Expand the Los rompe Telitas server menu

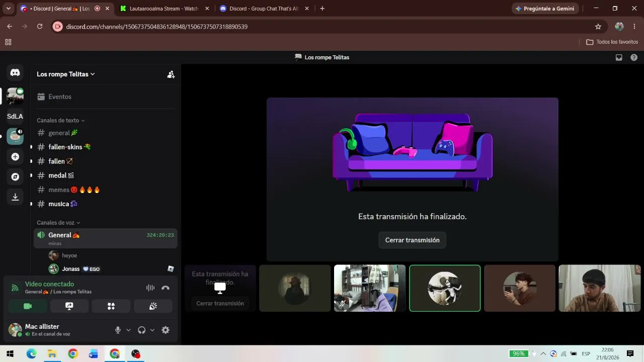pos(65,74)
